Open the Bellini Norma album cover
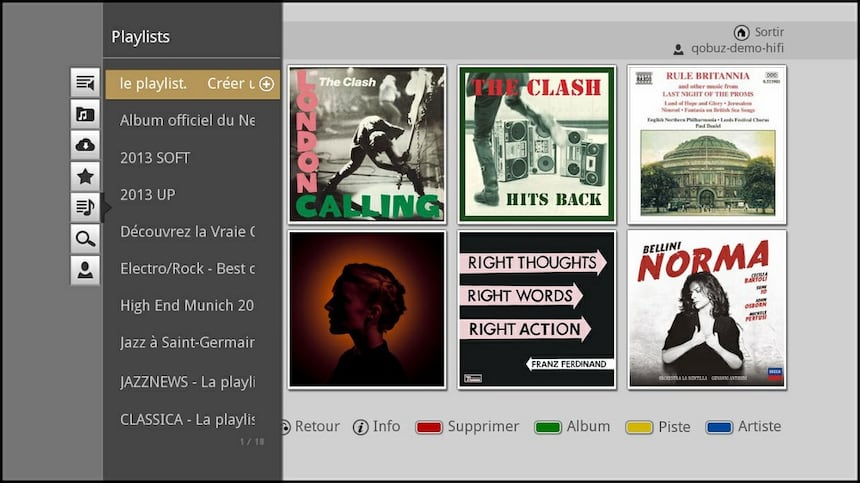Screen dimensions: 860x483 point(707,310)
